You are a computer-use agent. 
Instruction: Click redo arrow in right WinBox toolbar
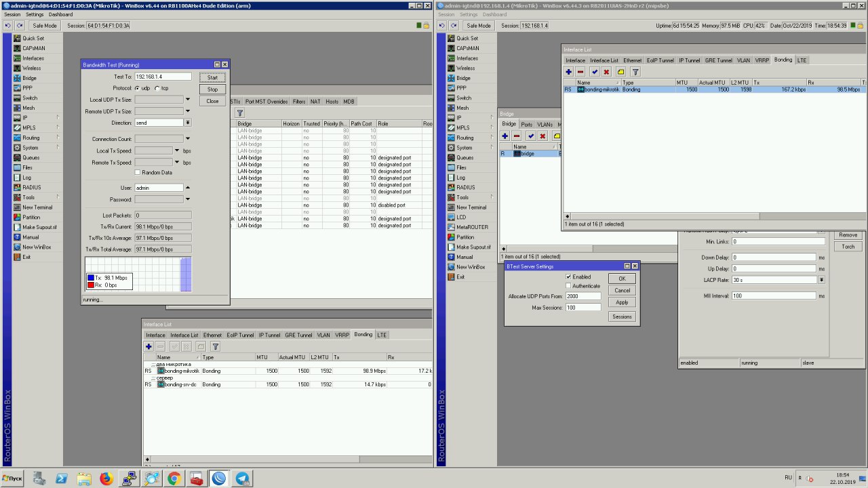(454, 26)
